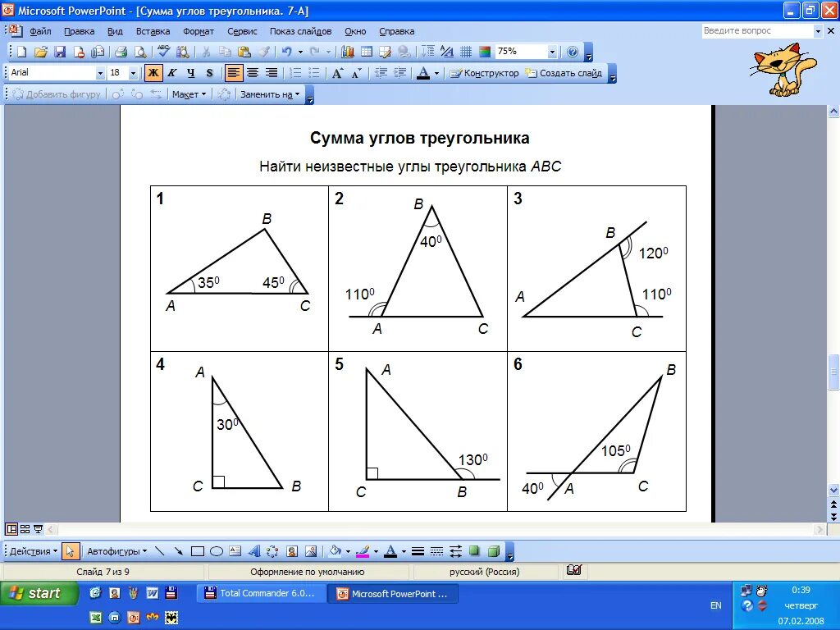The height and width of the screenshot is (630, 840).
Task: Open the Правка menu
Action: click(x=80, y=31)
